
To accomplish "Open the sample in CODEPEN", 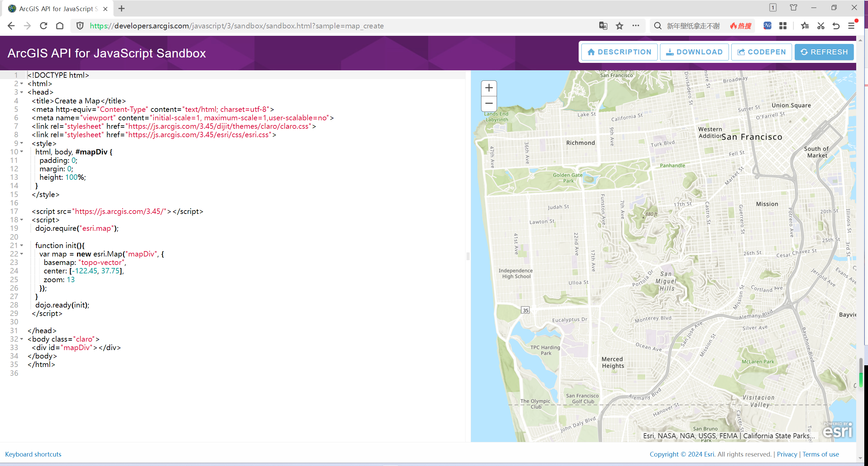I will coord(761,52).
